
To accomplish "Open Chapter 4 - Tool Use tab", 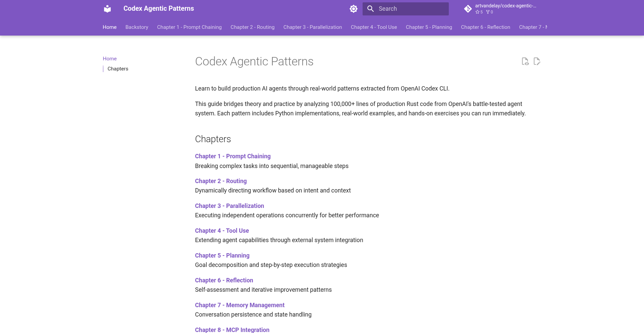I will point(374,27).
